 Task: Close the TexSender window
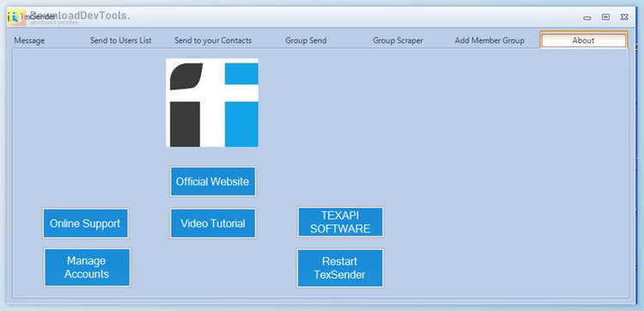click(624, 17)
